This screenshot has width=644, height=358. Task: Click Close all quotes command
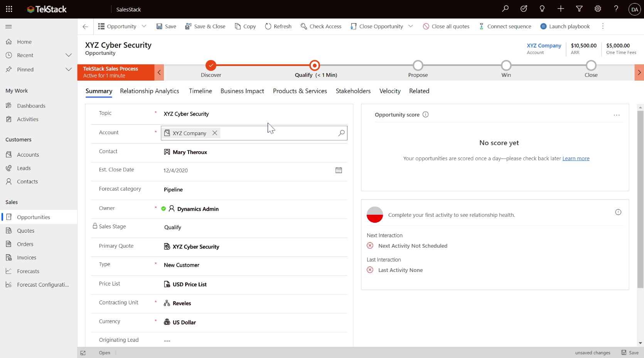tap(446, 26)
